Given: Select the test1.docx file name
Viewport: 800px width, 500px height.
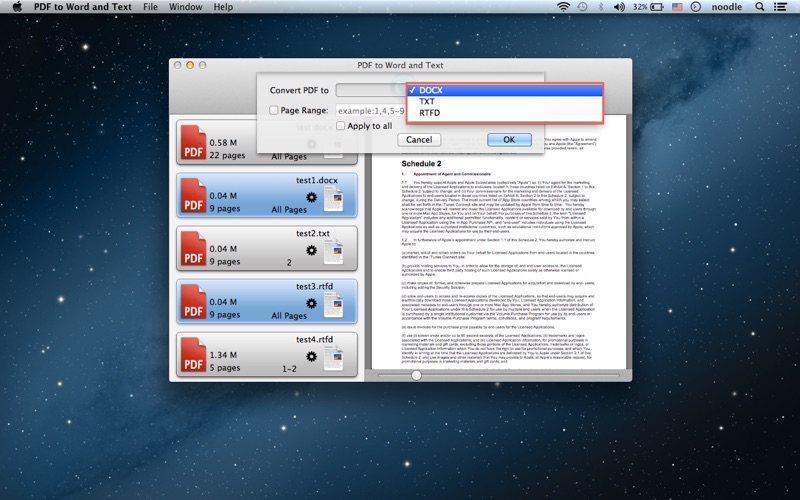Looking at the screenshot, I should click(x=317, y=180).
